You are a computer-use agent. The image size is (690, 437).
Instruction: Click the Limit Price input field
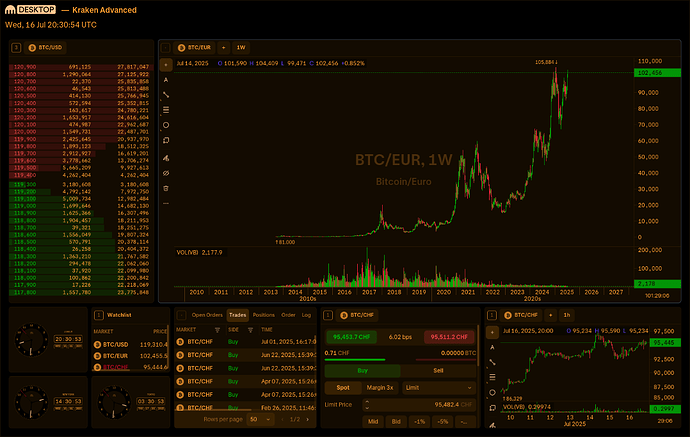point(419,405)
